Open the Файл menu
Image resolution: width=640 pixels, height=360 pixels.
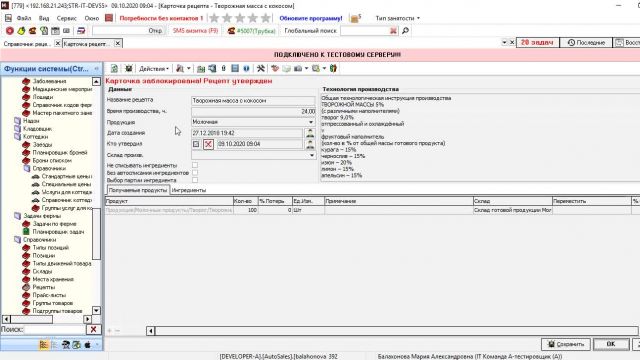pyautogui.click(x=24, y=18)
